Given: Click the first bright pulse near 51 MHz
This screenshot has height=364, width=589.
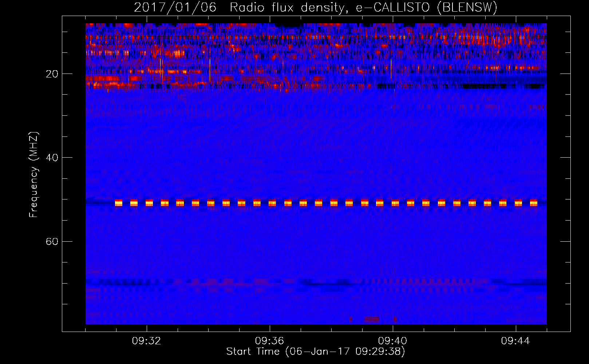Looking at the screenshot, I should [x=119, y=203].
